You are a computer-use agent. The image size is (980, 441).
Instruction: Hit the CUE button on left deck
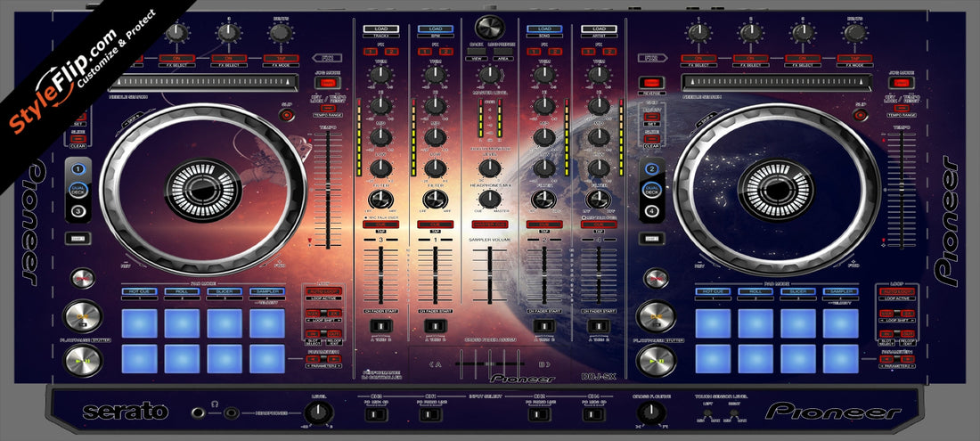click(x=83, y=316)
